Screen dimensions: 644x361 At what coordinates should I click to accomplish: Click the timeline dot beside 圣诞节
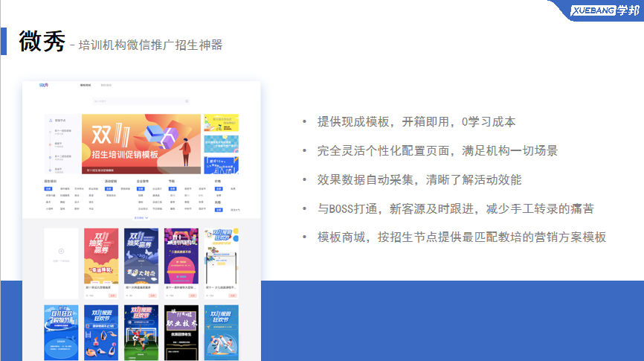[x=51, y=169]
